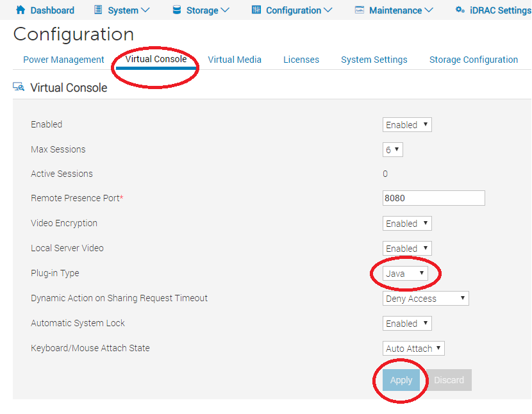
Task: Click the Discard button
Action: point(448,380)
